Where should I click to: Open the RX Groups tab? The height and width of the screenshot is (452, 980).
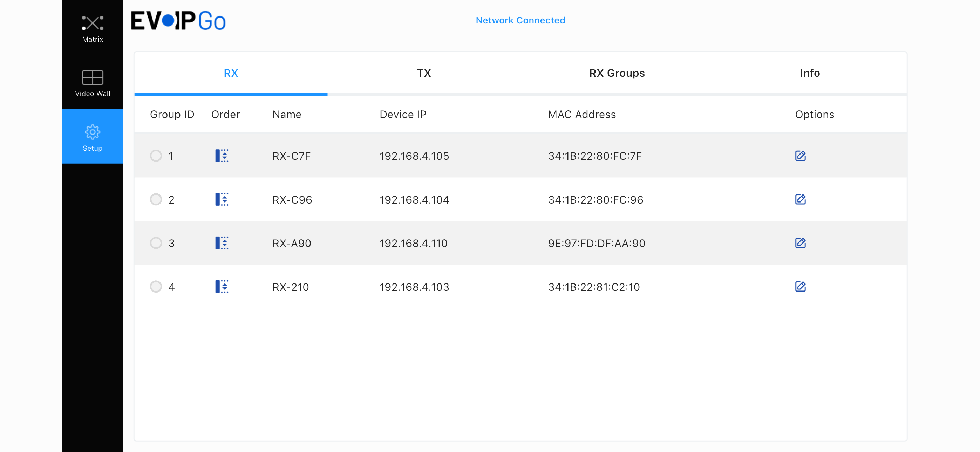617,73
